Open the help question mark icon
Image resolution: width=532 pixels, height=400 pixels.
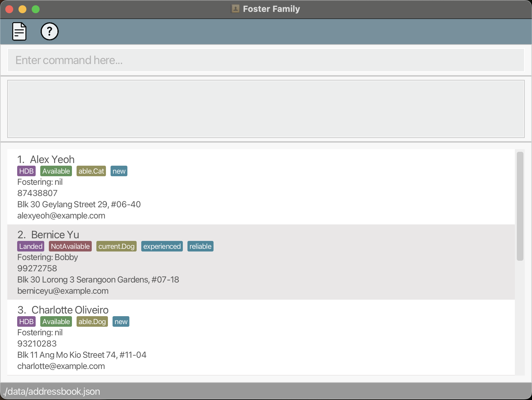(50, 31)
